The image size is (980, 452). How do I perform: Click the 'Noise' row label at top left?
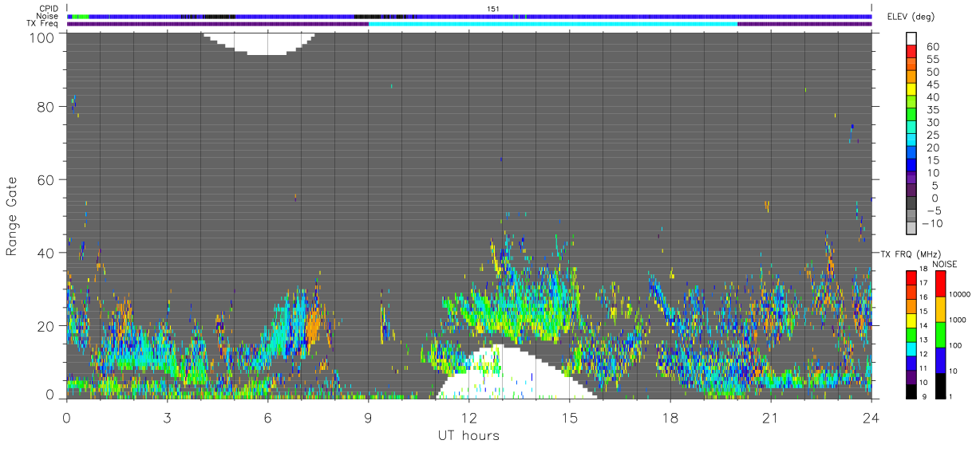click(49, 16)
